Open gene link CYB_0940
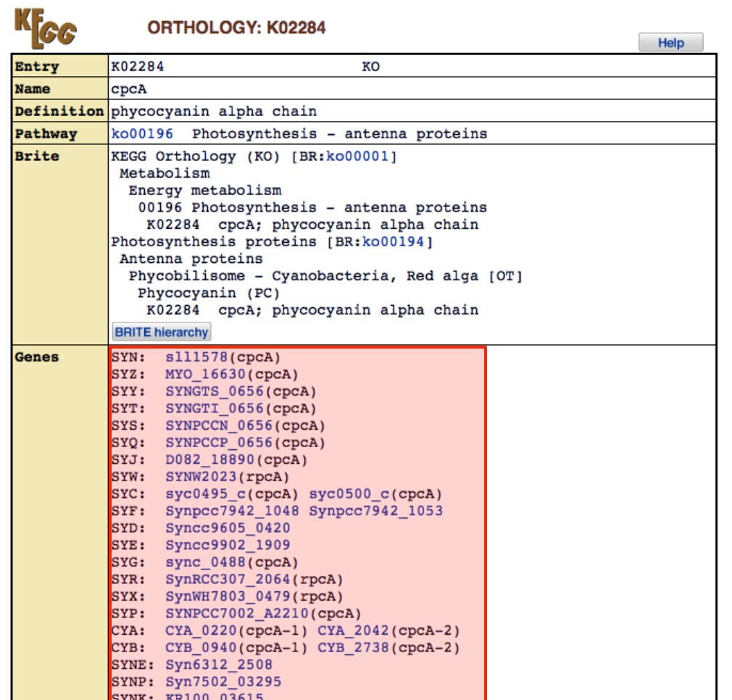 (201, 647)
